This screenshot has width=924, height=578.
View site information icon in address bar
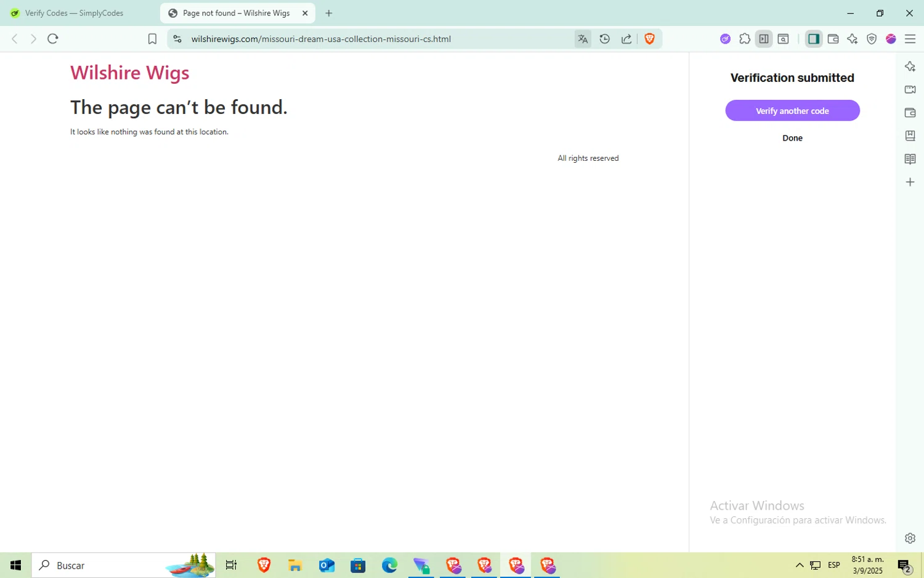(177, 39)
